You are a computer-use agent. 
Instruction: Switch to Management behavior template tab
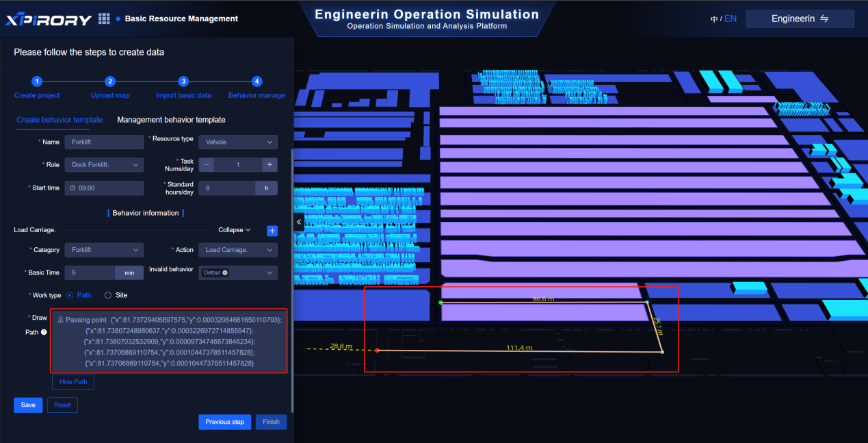[171, 120]
